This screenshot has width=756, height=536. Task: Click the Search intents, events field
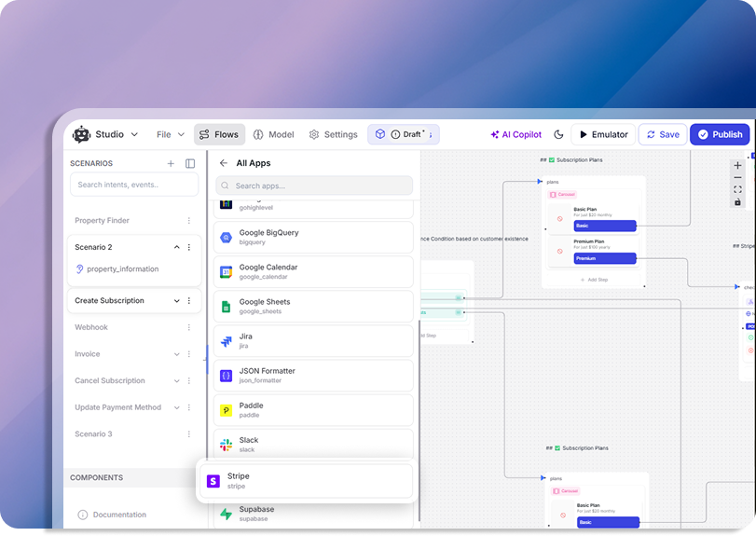pos(134,185)
